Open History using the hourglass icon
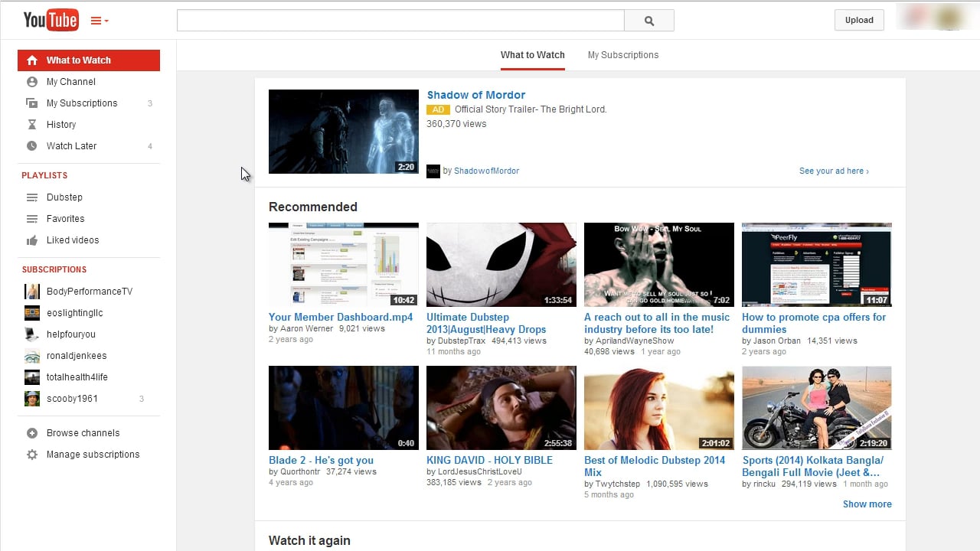Image resolution: width=980 pixels, height=551 pixels. coord(31,124)
